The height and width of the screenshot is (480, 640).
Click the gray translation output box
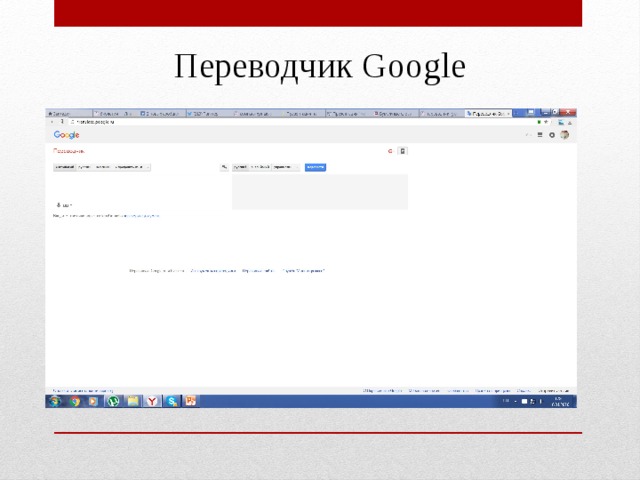pos(320,191)
